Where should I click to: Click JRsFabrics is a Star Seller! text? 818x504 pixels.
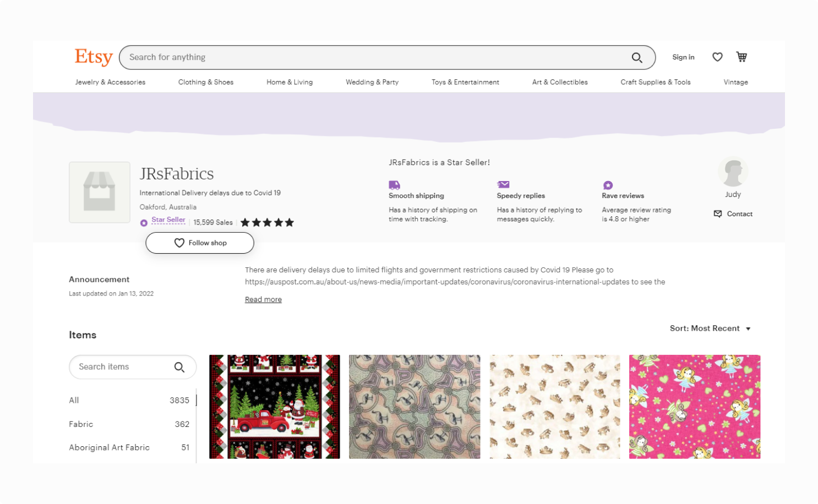[x=439, y=162]
